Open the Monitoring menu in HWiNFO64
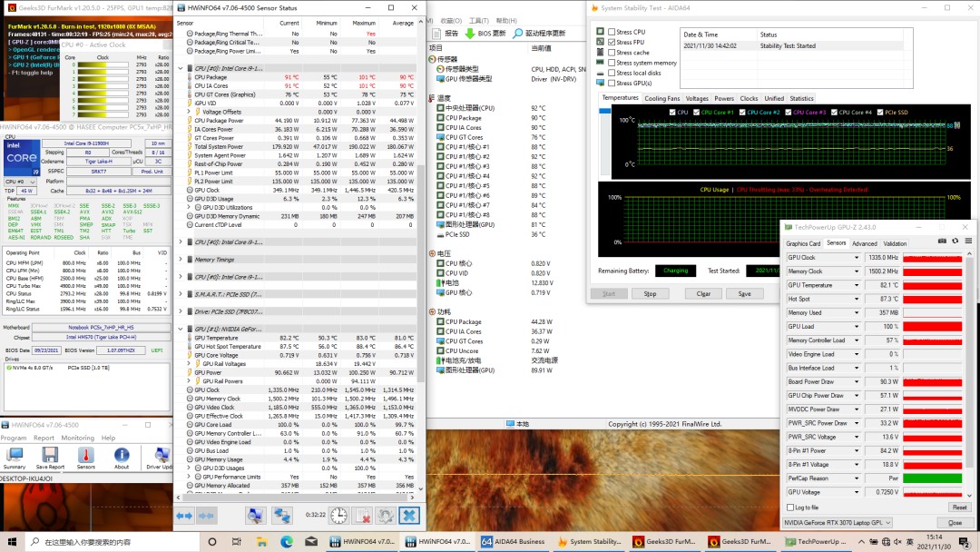The width and height of the screenshot is (980, 552). click(77, 438)
